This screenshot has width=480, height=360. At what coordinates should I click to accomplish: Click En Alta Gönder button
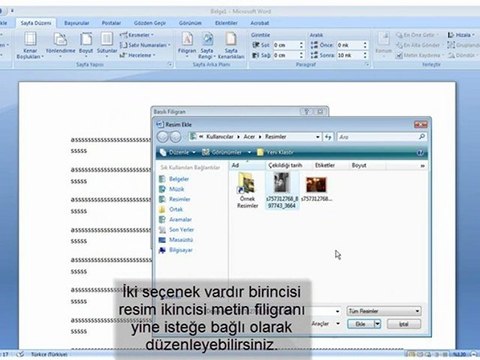coord(419,45)
